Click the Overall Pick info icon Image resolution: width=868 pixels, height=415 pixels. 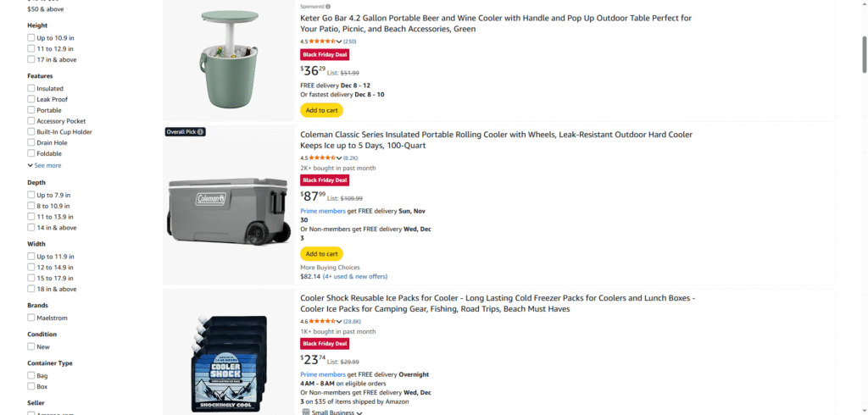coord(201,132)
